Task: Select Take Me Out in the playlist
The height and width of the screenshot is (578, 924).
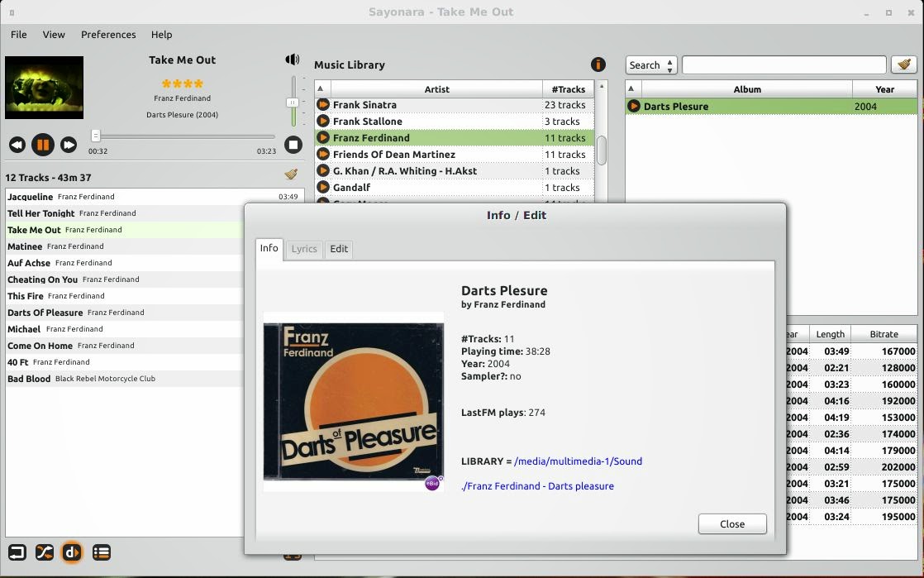Action: pos(125,229)
